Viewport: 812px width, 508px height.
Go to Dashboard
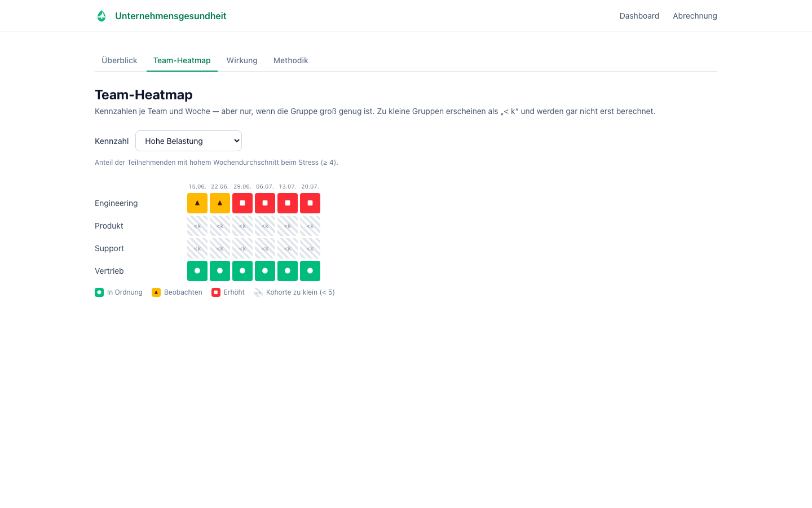[639, 16]
